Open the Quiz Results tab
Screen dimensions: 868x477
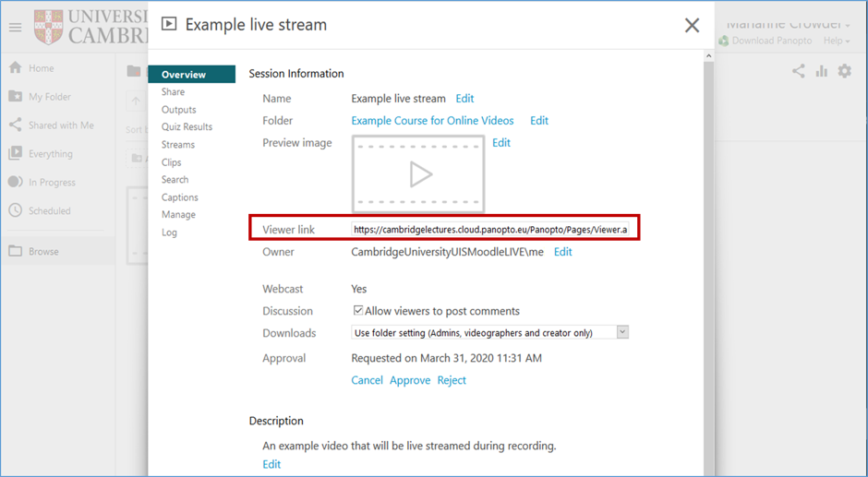(187, 126)
